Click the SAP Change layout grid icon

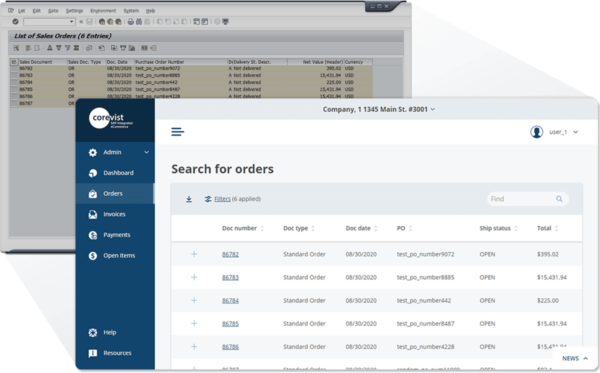tap(144, 48)
